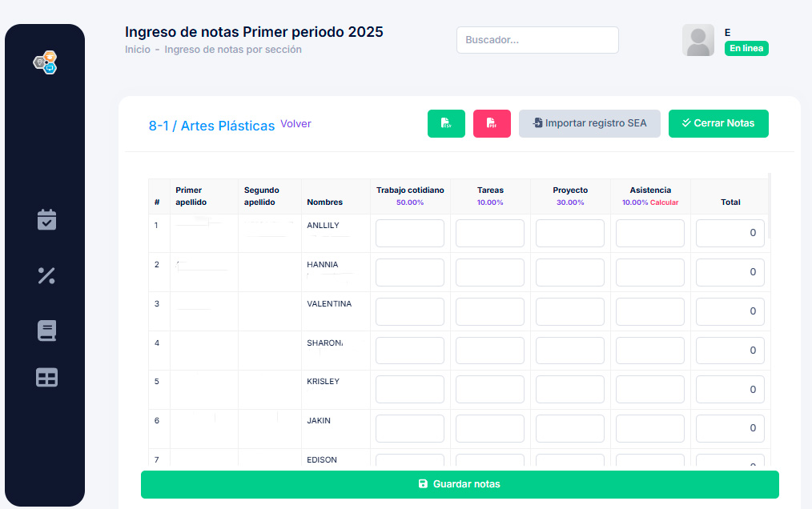Open the table grid icon in the sidebar
This screenshot has height=509, width=812.
point(46,377)
